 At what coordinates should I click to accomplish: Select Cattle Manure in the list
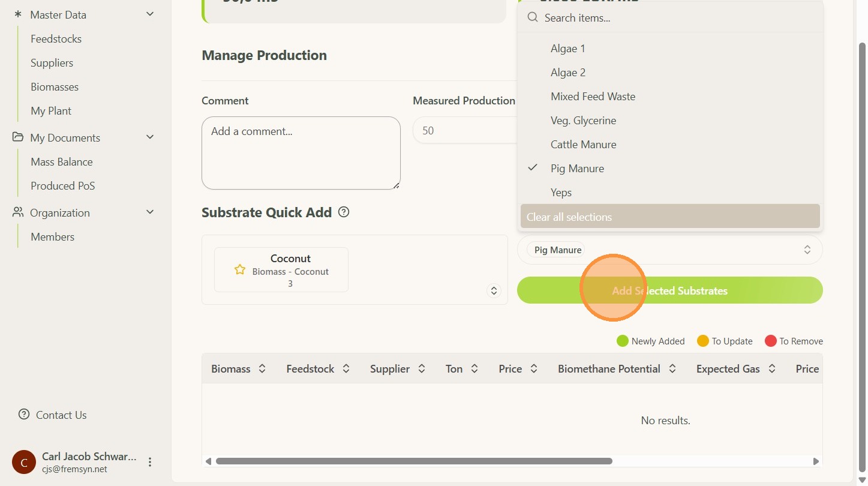583,145
